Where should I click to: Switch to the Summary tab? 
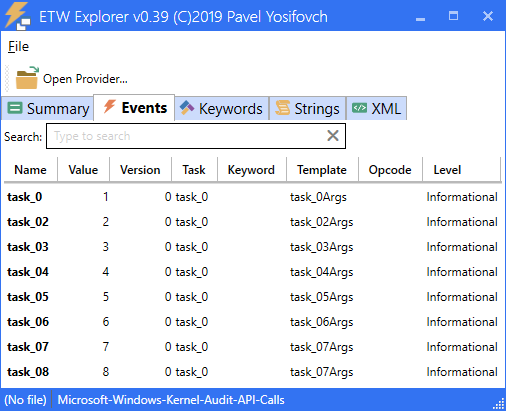click(47, 108)
